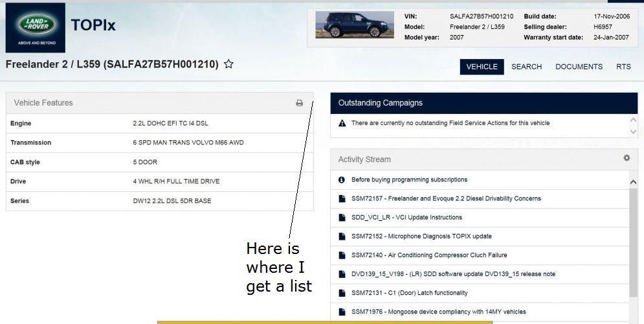Click Outstanding Campaigns scroll down arrow
The height and width of the screenshot is (324, 644).
pos(633,132)
